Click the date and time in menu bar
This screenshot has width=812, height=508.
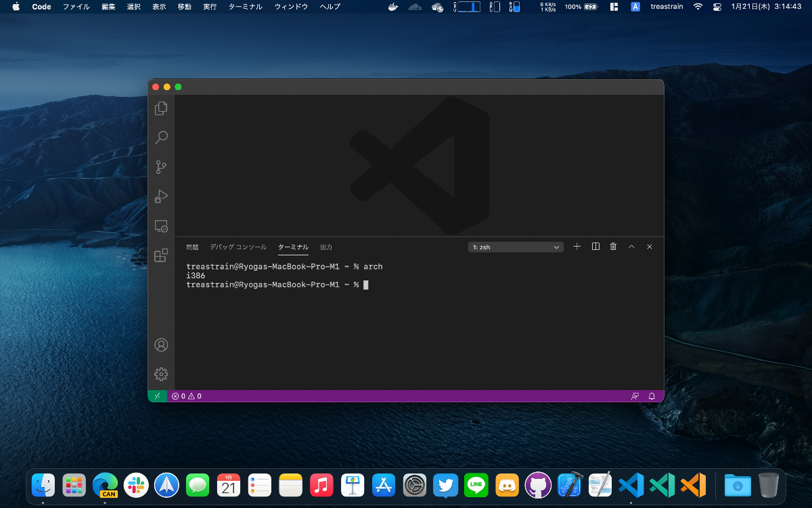(x=766, y=7)
